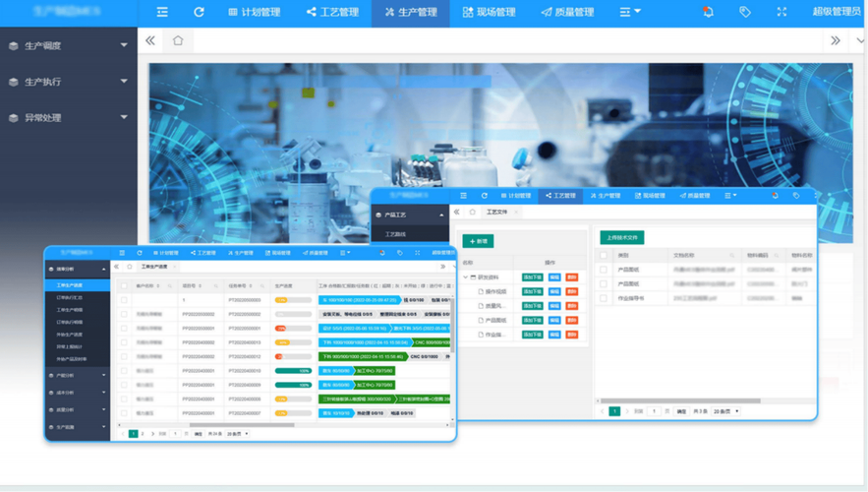Expand 生产调度 sidebar group
This screenshot has width=868, height=492.
tap(69, 45)
